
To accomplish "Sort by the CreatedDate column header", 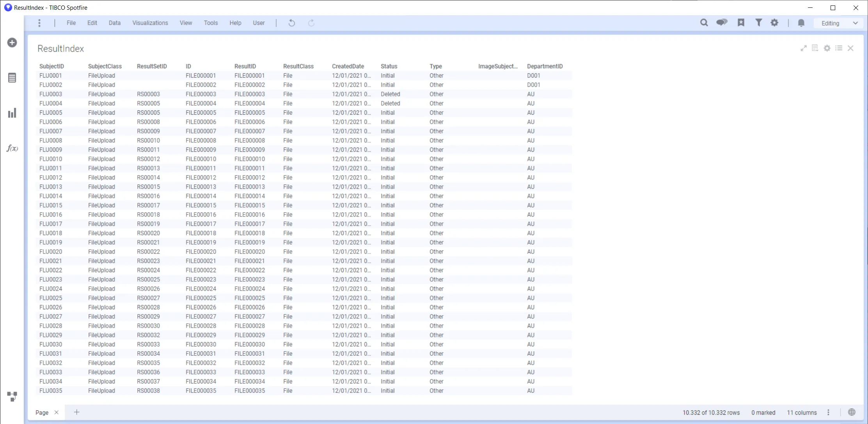I will tap(348, 66).
